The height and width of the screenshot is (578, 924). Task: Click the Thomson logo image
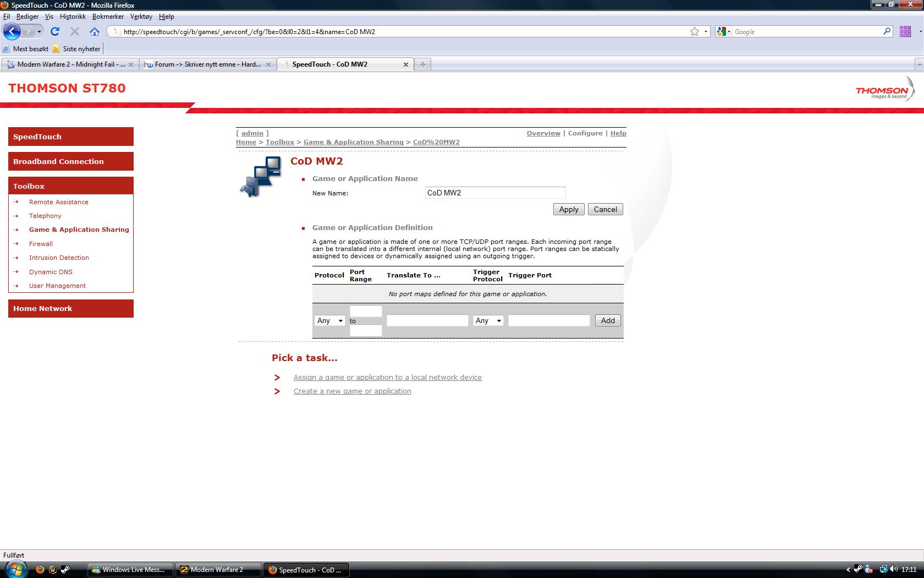[x=885, y=90]
